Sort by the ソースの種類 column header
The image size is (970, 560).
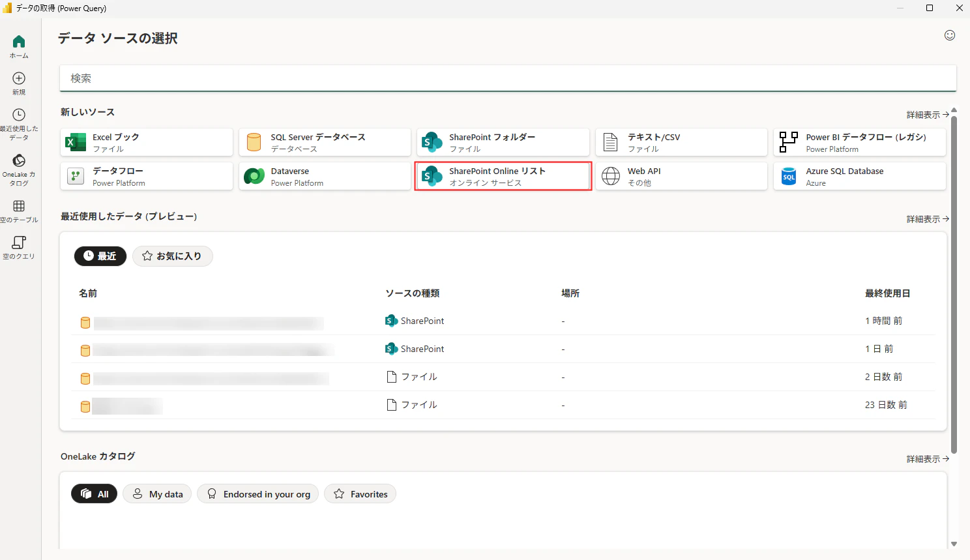pos(413,293)
